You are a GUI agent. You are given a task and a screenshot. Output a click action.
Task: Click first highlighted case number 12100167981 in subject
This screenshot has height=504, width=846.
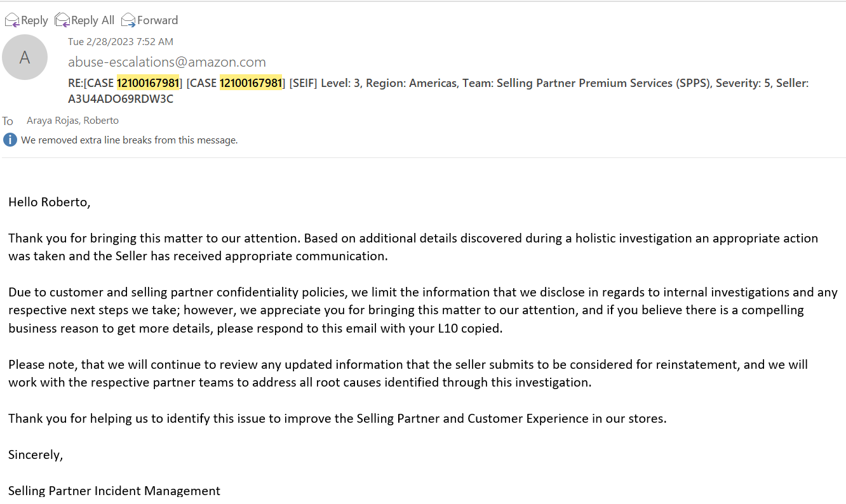coord(147,83)
